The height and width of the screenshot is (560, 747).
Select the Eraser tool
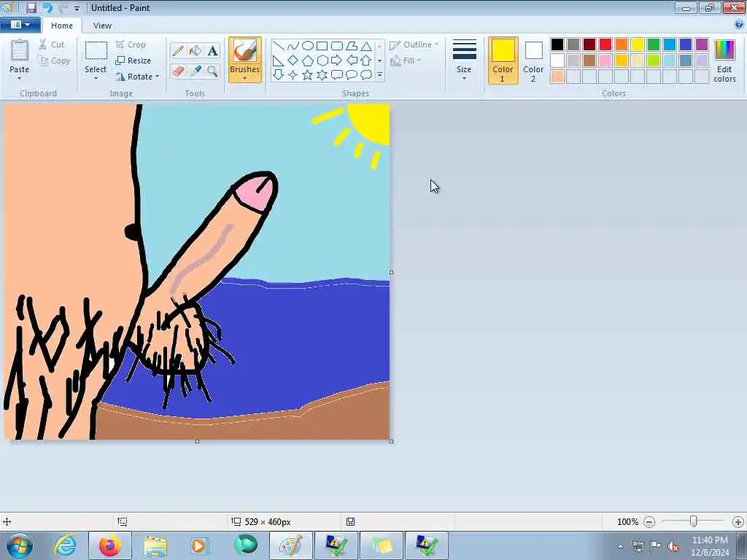click(x=178, y=71)
